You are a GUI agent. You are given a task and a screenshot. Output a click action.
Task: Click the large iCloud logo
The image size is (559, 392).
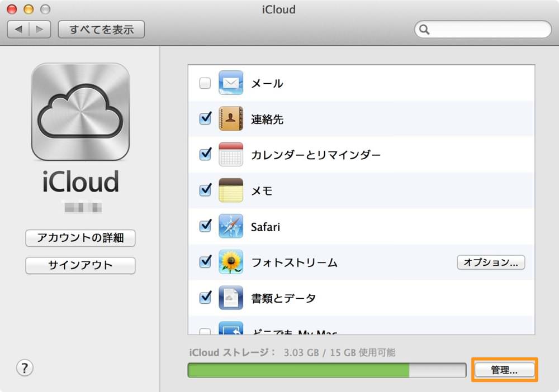pyautogui.click(x=80, y=112)
